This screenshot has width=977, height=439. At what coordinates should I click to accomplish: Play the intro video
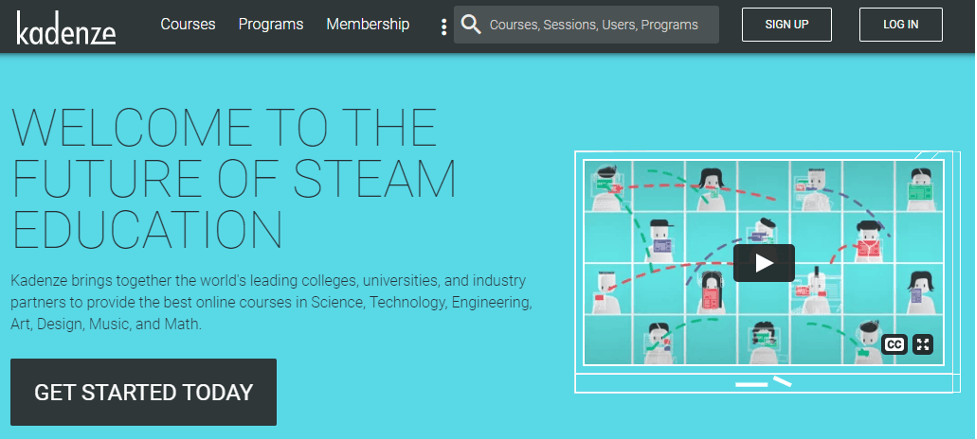pyautogui.click(x=764, y=263)
